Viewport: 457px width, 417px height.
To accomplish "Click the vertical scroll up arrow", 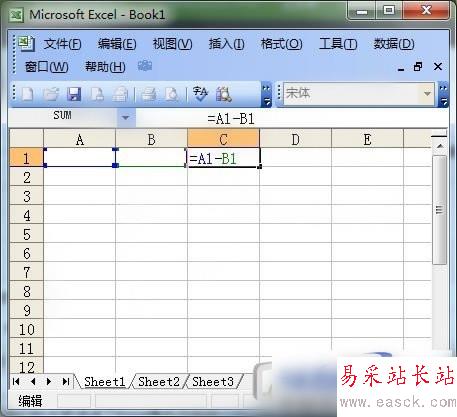I will tap(439, 146).
